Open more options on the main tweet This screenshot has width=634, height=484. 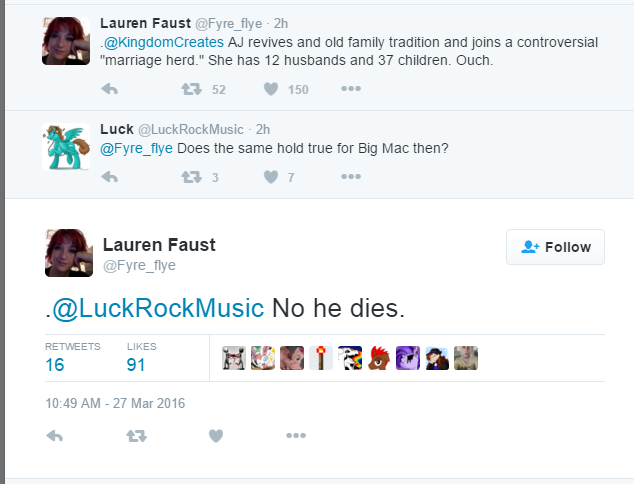295,435
